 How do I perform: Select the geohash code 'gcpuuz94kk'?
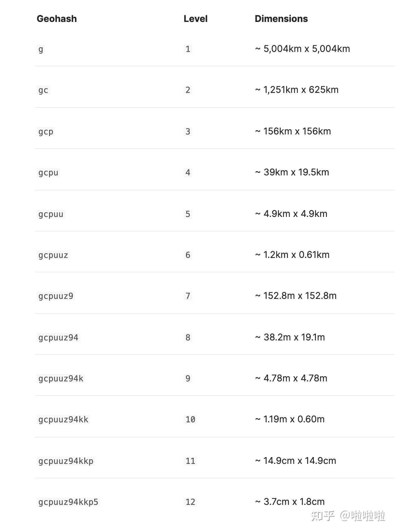[x=63, y=419]
